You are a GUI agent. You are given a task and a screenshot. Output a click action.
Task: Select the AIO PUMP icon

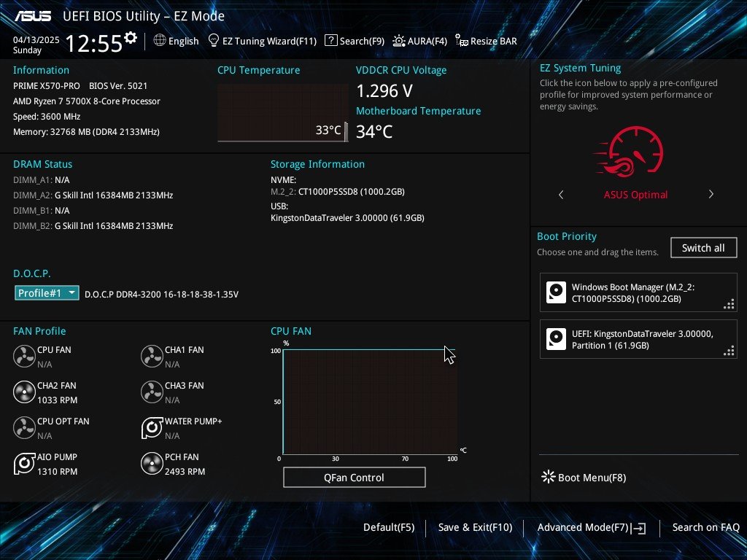click(24, 463)
